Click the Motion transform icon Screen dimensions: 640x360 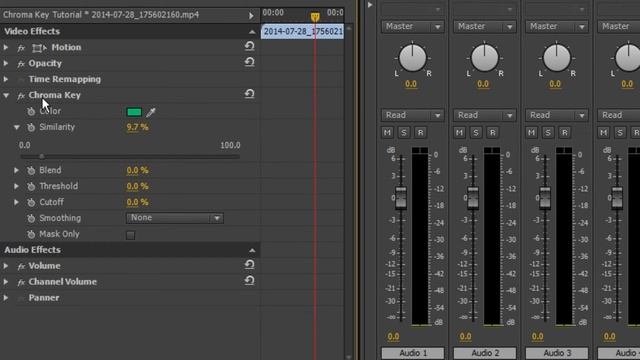point(39,48)
